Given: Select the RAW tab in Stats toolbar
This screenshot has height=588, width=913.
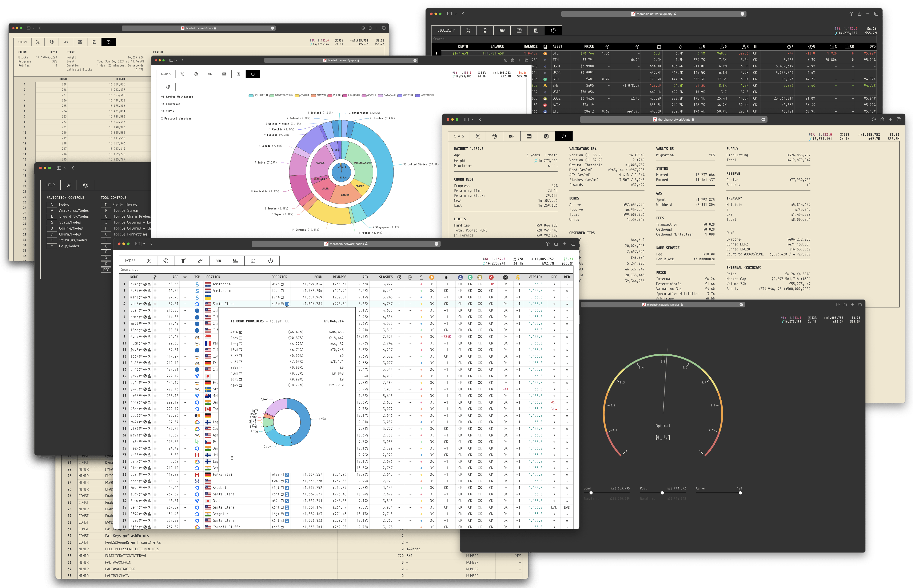Looking at the screenshot, I should pyautogui.click(x=511, y=136).
